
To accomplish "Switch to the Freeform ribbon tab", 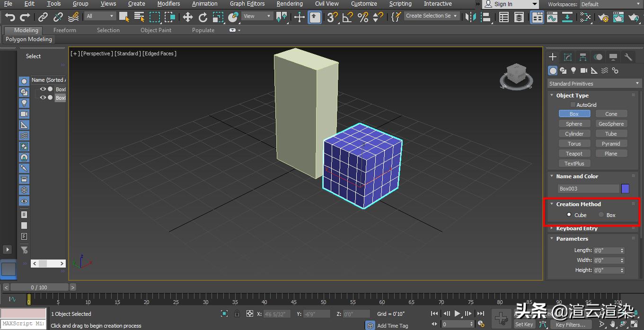I will pyautogui.click(x=64, y=30).
